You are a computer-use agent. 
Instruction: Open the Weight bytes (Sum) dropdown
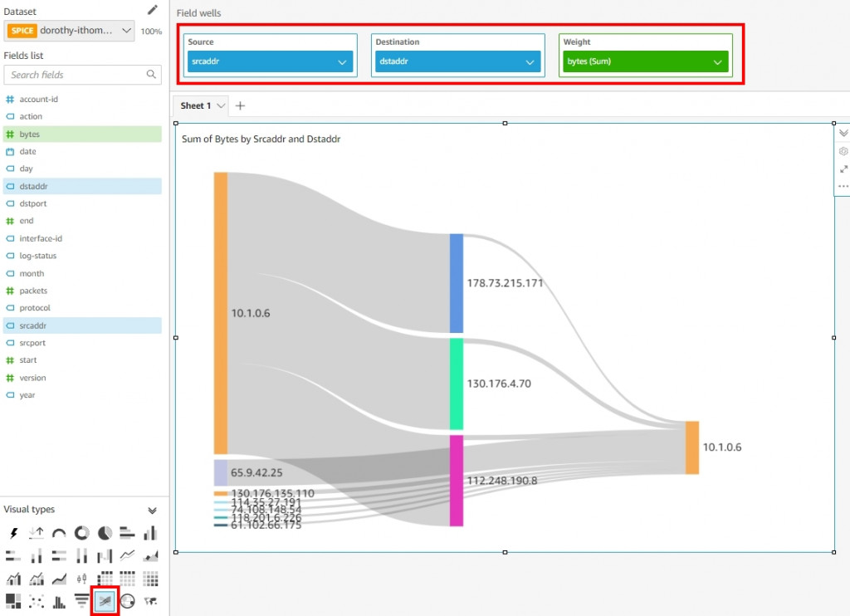[717, 61]
